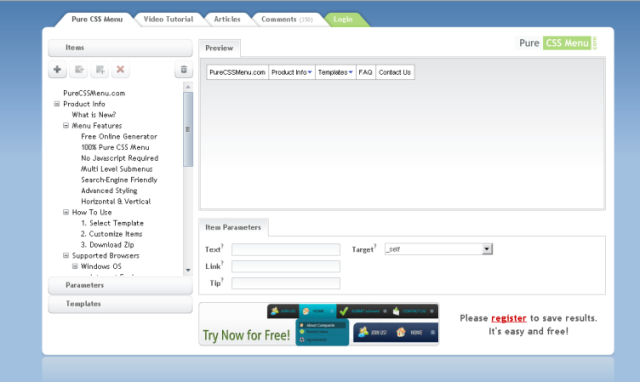Image resolution: width=640 pixels, height=382 pixels.
Task: Click the add next item icon
Action: (x=79, y=69)
